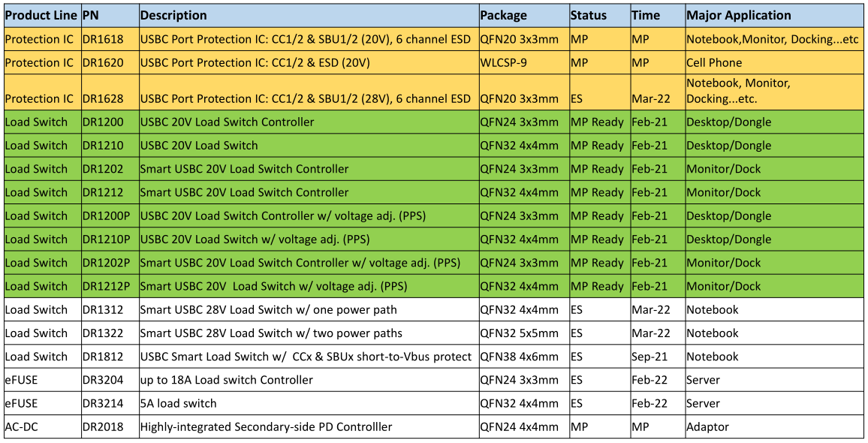
Task: Select the DR1618 part number cell
Action: click(x=110, y=39)
